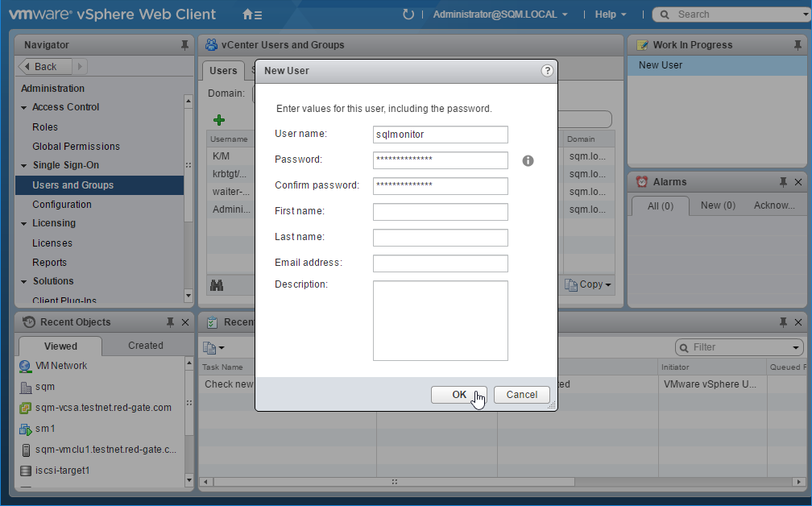Open the Help dropdown menu
This screenshot has width=812, height=506.
pyautogui.click(x=611, y=15)
